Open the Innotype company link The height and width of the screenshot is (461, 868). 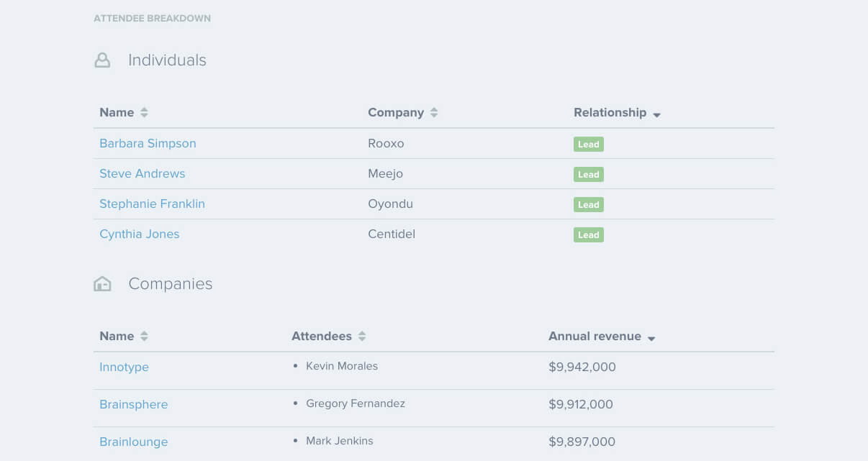tap(124, 367)
